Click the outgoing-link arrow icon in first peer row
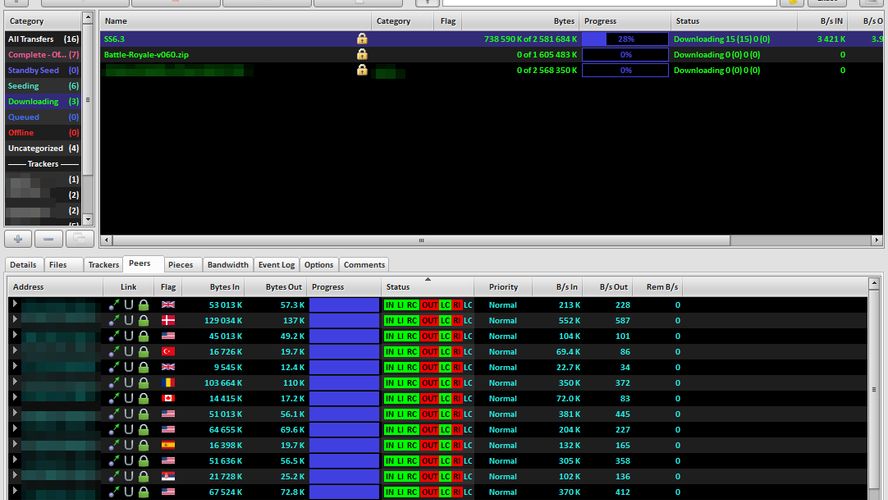This screenshot has width=888, height=500. pos(114,305)
